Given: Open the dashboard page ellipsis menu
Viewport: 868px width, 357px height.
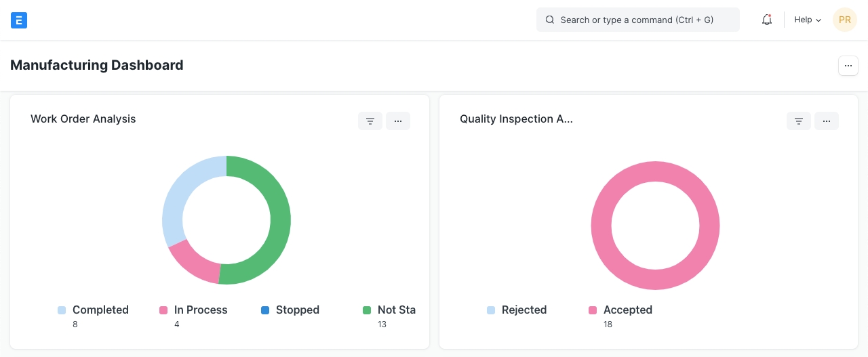Looking at the screenshot, I should [848, 66].
